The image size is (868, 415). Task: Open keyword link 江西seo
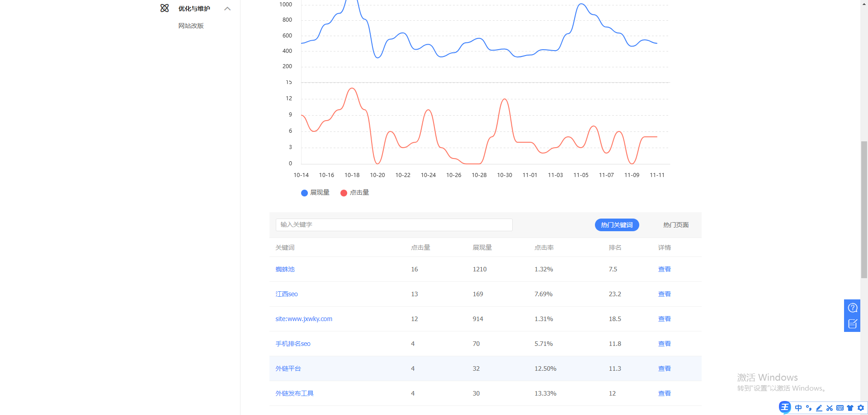[x=287, y=294]
